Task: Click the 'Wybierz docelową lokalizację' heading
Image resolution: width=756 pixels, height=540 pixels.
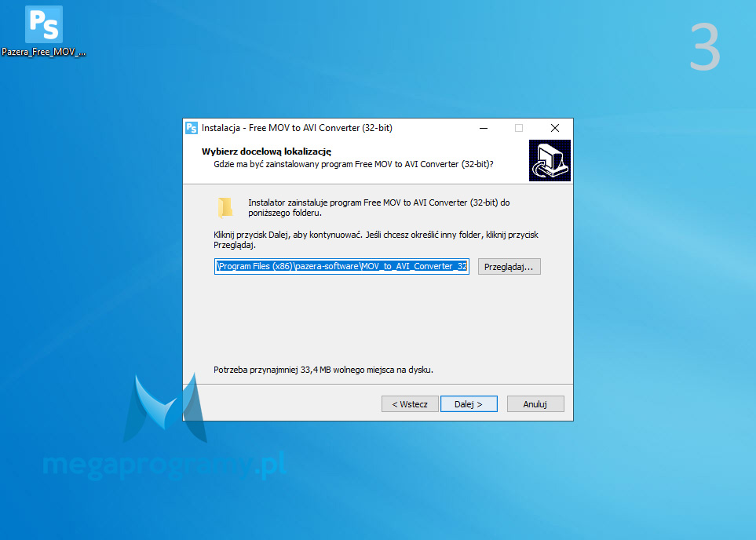Action: click(267, 151)
